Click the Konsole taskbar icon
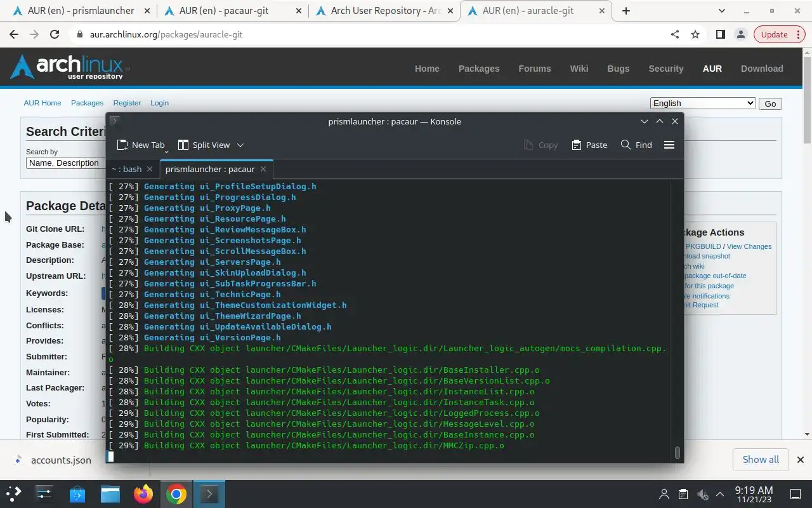Image resolution: width=812 pixels, height=508 pixels. click(x=209, y=493)
